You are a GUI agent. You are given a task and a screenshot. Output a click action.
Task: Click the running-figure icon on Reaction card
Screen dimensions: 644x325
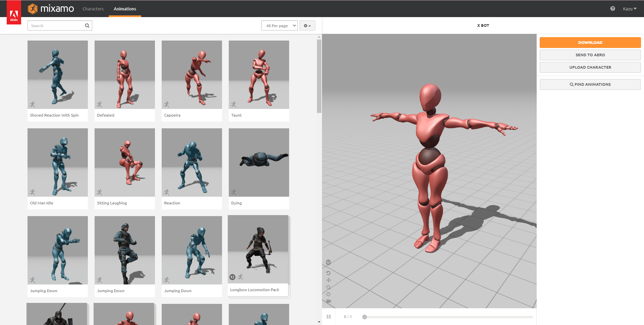pos(166,192)
